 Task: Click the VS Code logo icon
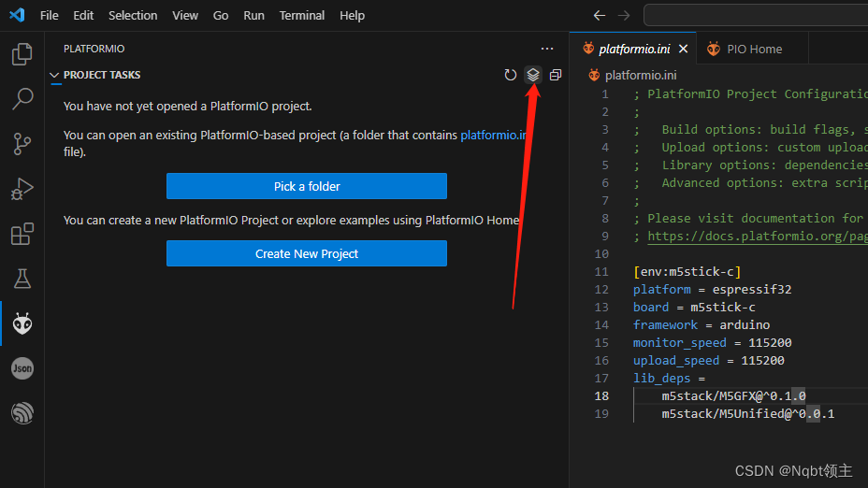tap(17, 15)
